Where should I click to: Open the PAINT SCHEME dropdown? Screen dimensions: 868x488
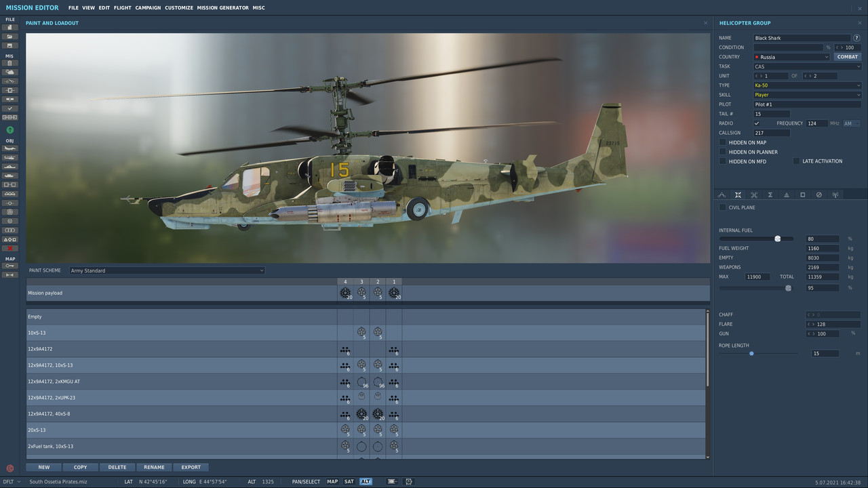pos(166,270)
